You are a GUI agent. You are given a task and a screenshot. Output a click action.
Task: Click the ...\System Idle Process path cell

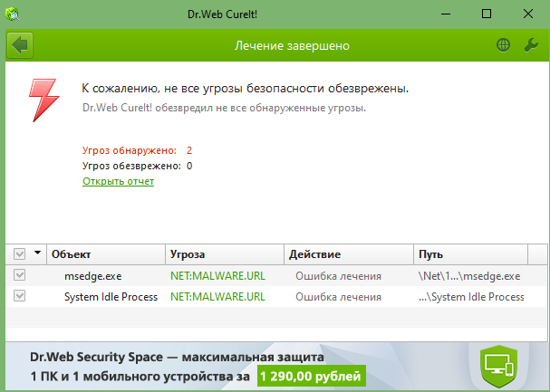pyautogui.click(x=471, y=297)
